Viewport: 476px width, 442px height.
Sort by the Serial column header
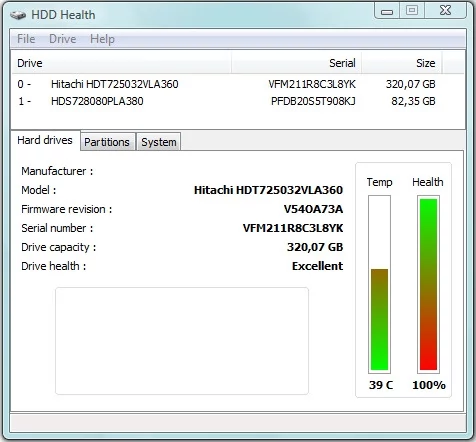pos(296,63)
